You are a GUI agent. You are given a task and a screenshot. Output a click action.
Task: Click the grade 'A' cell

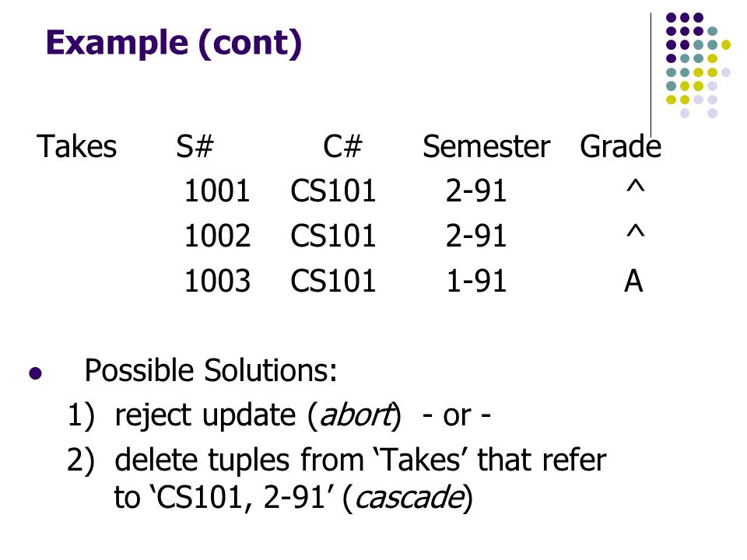pos(633,281)
